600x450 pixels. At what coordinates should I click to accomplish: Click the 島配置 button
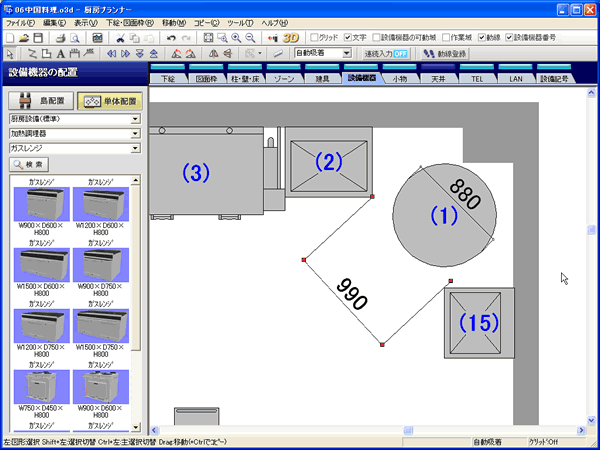click(x=39, y=101)
